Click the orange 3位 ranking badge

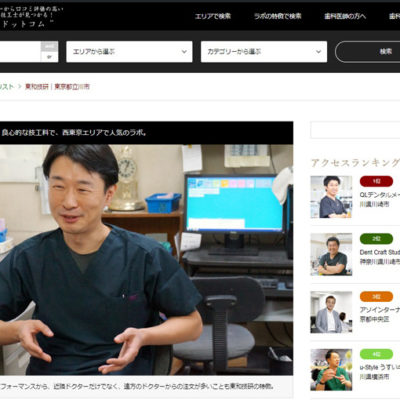coord(376,297)
